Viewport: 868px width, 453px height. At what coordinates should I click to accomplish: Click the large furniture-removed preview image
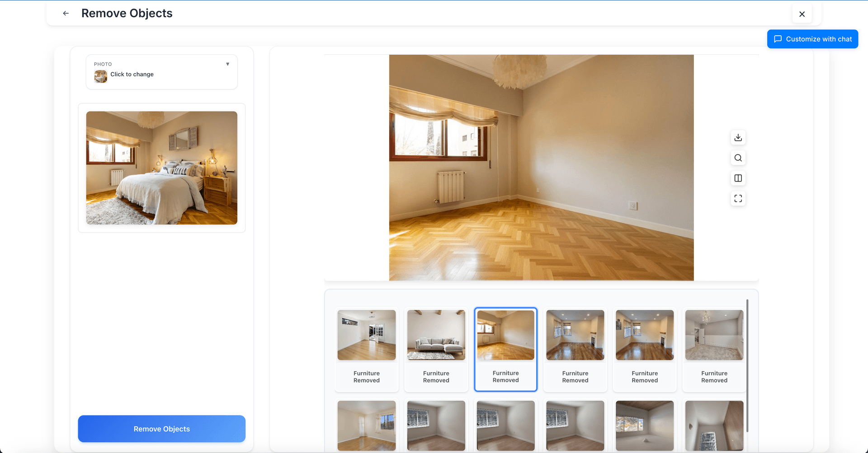pyautogui.click(x=541, y=167)
